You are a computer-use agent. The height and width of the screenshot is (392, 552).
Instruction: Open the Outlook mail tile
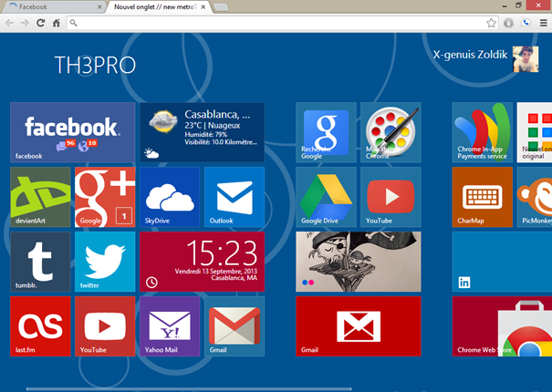[234, 197]
